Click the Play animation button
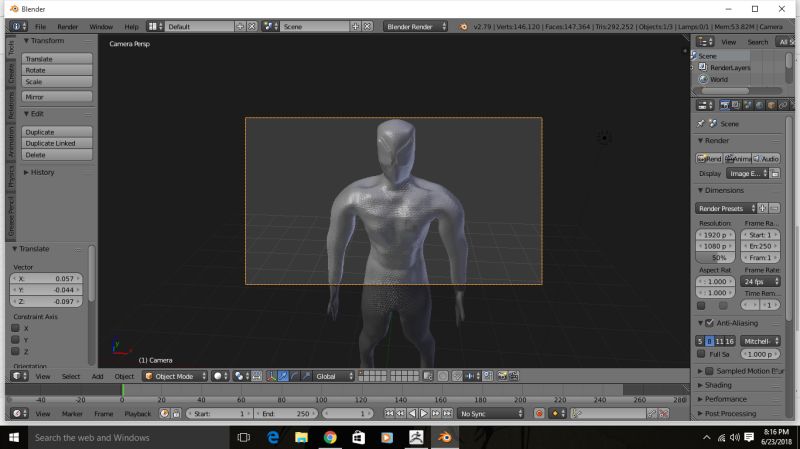 [x=424, y=413]
